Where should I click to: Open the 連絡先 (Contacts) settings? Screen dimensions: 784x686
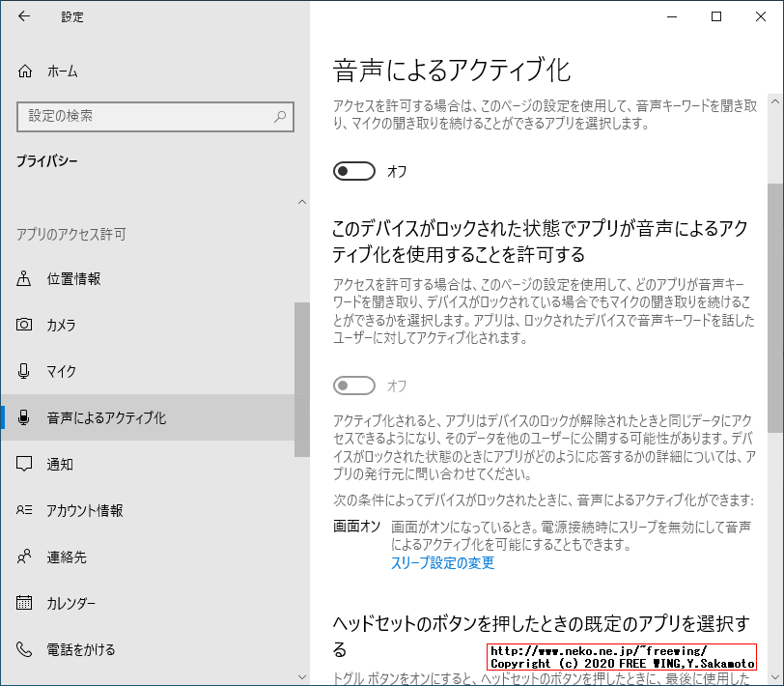[x=22, y=557]
